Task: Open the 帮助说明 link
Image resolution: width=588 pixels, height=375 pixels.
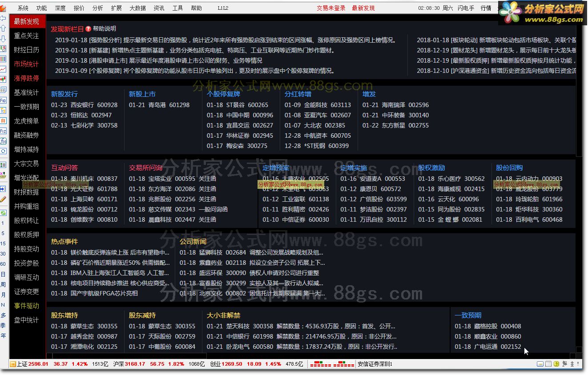Action: 105,28
